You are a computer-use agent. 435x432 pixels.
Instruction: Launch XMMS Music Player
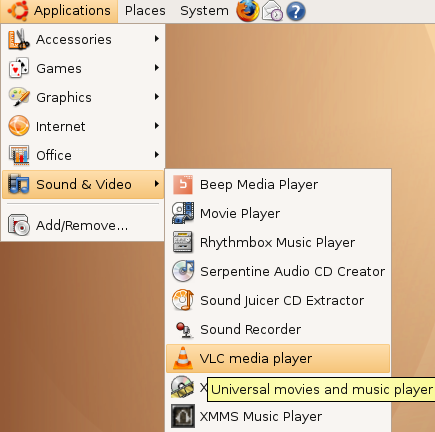point(278,416)
